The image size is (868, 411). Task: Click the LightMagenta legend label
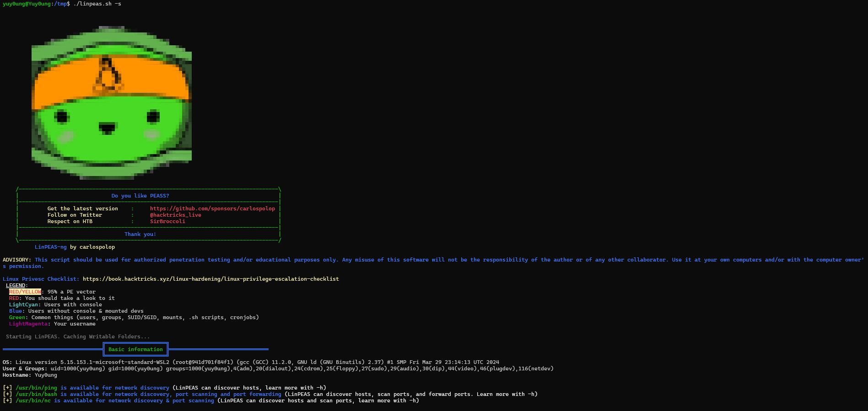(x=28, y=324)
